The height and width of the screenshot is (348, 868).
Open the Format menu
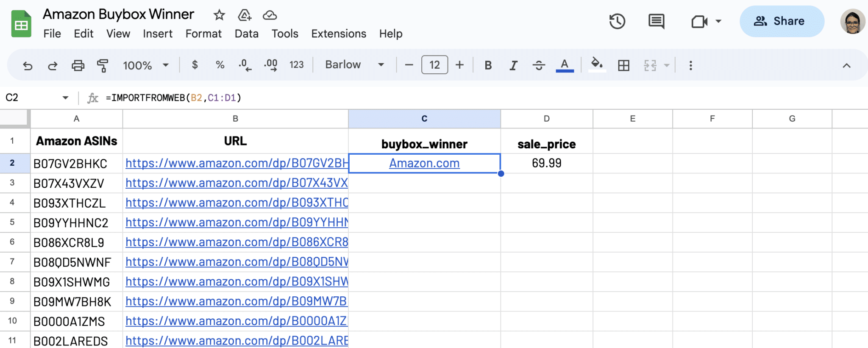coord(203,33)
